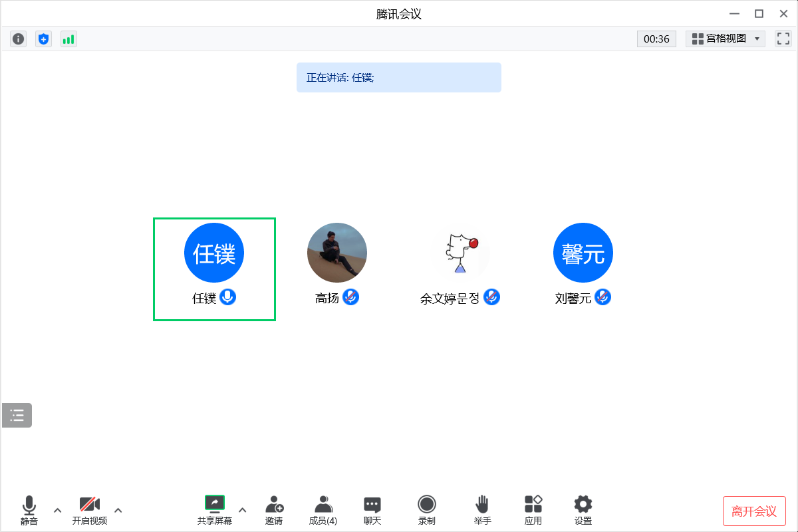The height and width of the screenshot is (532, 798).
Task: Open the Grid View (宫格视图) dropdown
Action: 726,39
